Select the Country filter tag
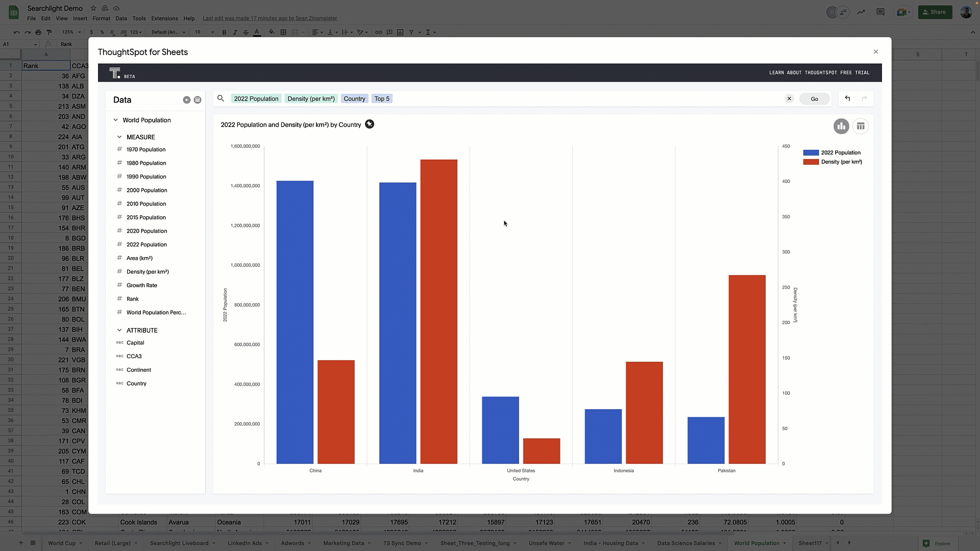980x551 pixels. coord(355,99)
